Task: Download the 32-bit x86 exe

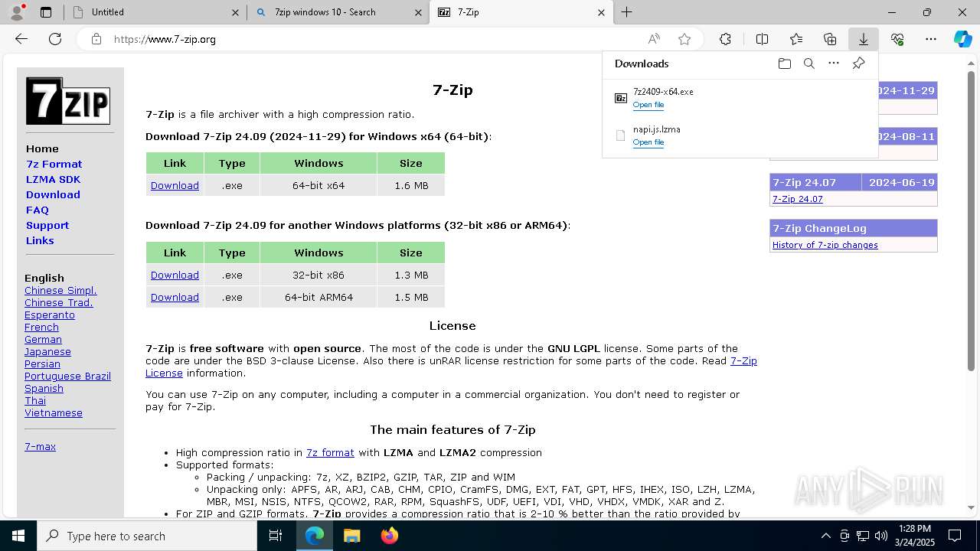Action: pyautogui.click(x=175, y=275)
